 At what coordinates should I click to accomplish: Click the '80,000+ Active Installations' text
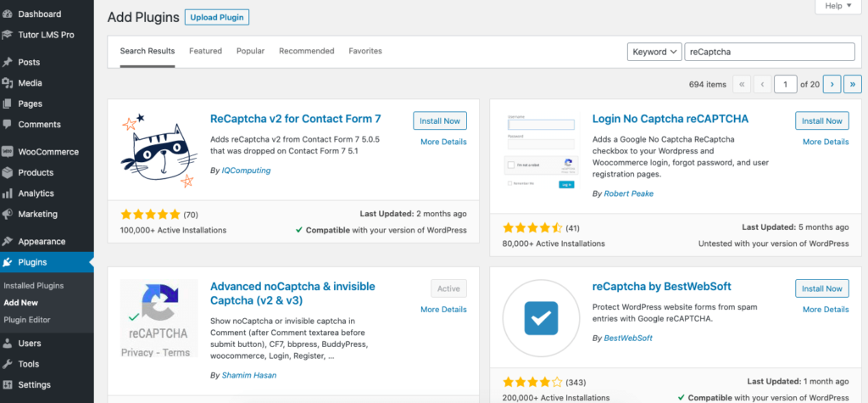[x=554, y=243]
